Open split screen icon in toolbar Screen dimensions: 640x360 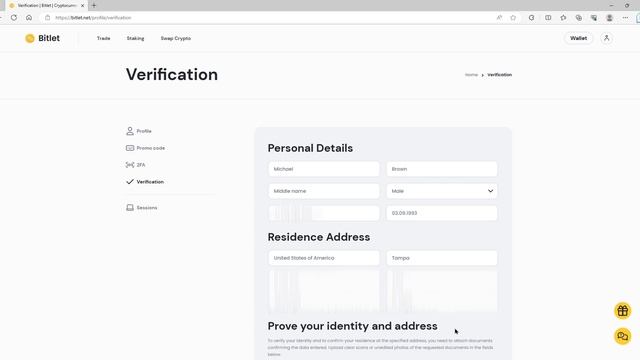(548, 18)
